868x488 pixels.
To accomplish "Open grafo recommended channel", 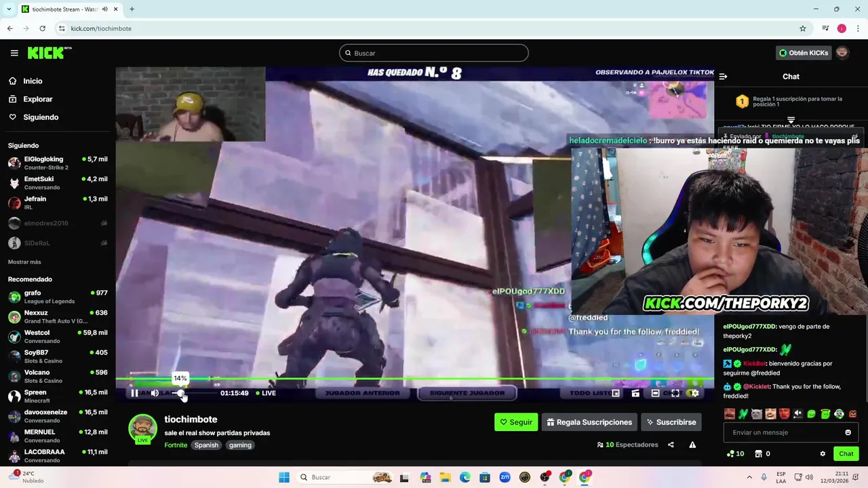I will [x=58, y=297].
